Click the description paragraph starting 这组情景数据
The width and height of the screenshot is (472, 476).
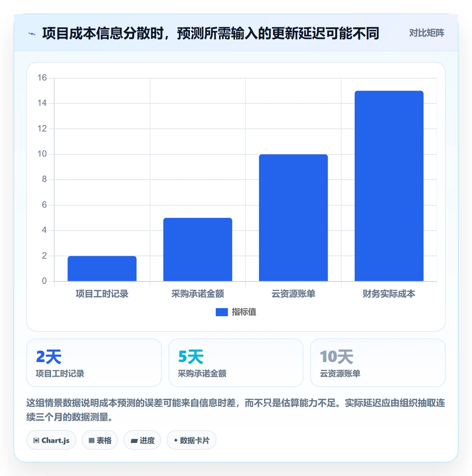coord(236,410)
